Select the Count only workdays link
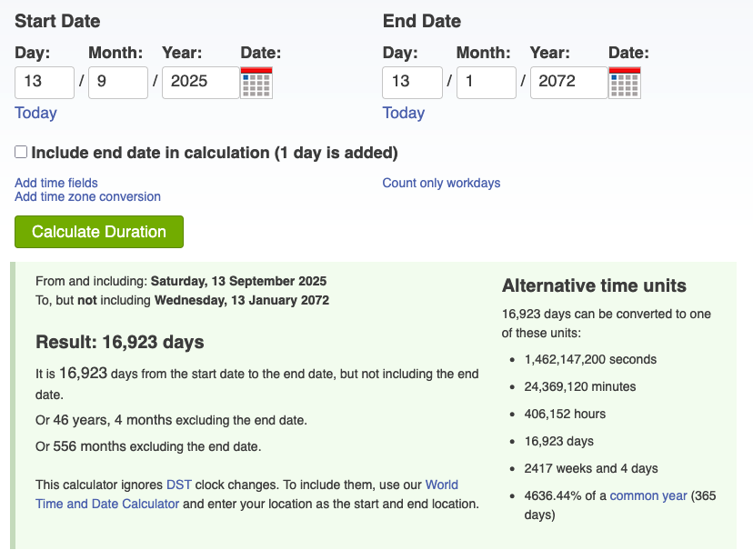 pyautogui.click(x=441, y=183)
